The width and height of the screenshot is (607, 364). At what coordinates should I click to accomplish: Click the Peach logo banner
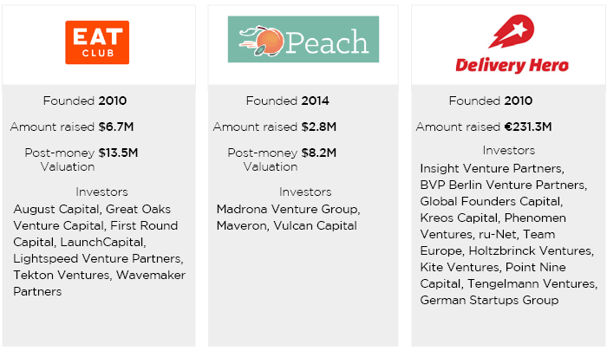[x=303, y=39]
